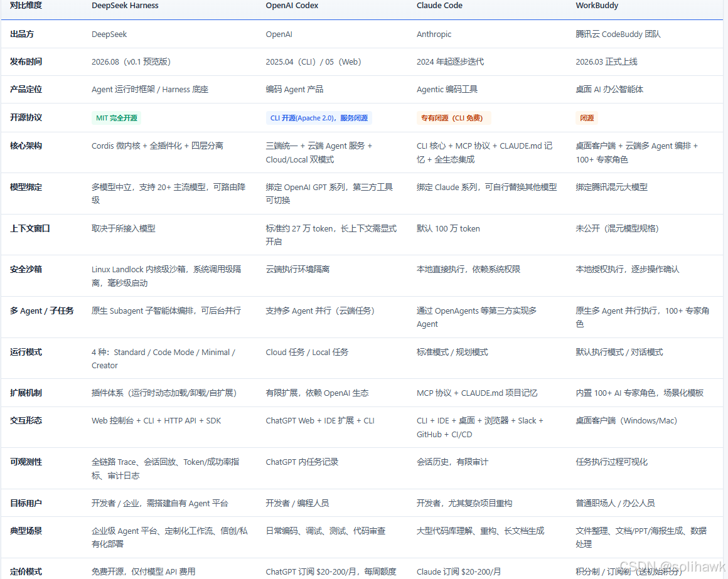728x579 pixels.
Task: Click '普通职场人 / 办公人员' cell
Action: [615, 503]
